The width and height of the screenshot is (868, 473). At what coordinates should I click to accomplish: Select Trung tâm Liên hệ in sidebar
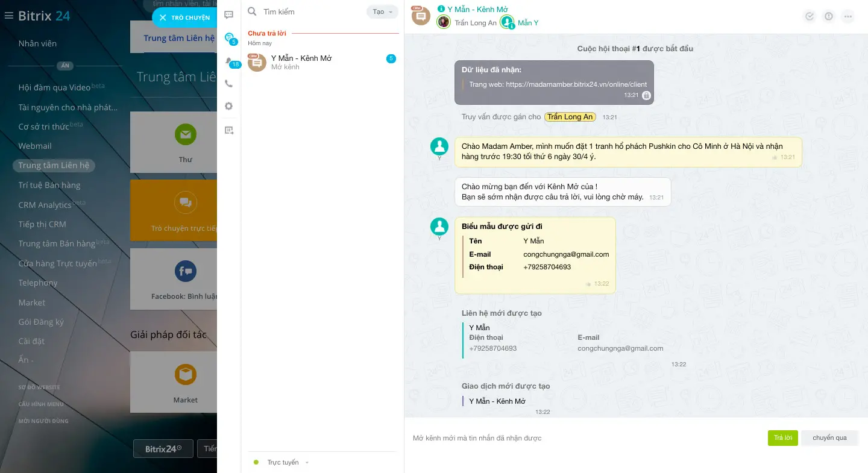click(x=54, y=166)
